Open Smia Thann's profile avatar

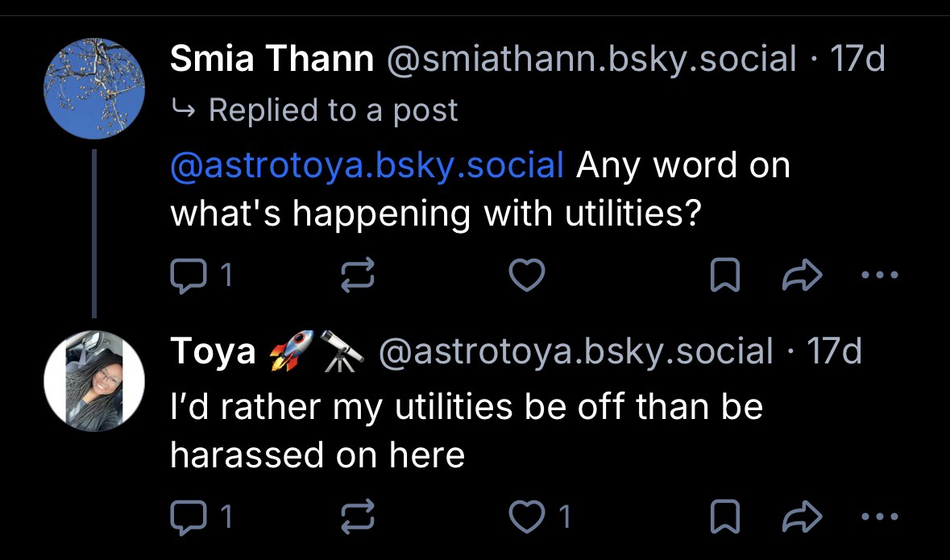pos(93,89)
